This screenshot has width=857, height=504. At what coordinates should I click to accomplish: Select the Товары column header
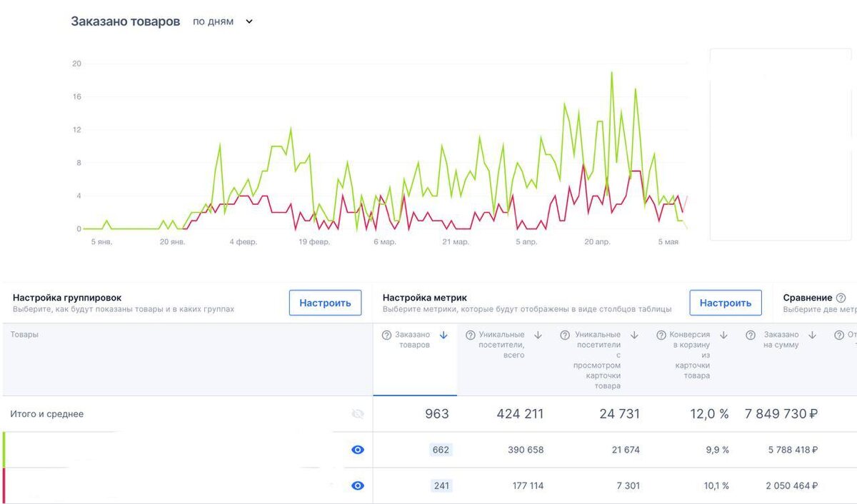point(24,334)
